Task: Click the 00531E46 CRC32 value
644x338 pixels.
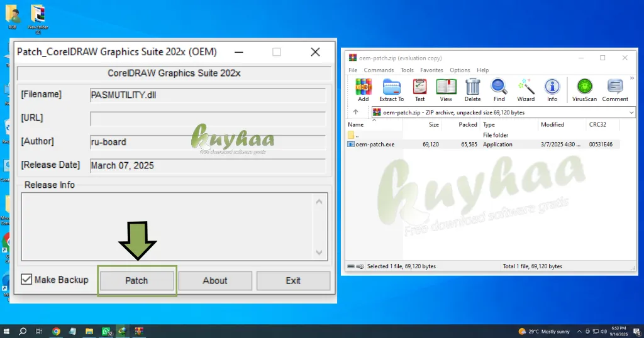Action: click(x=601, y=144)
